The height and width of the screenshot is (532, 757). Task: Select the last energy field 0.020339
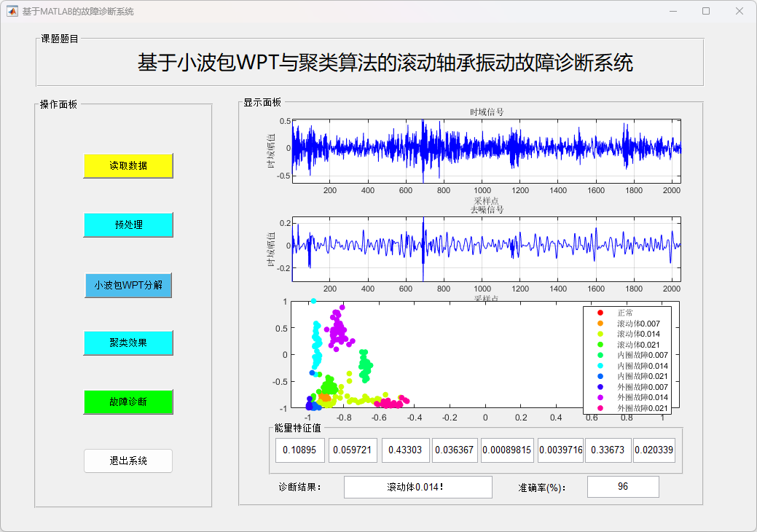pos(654,450)
